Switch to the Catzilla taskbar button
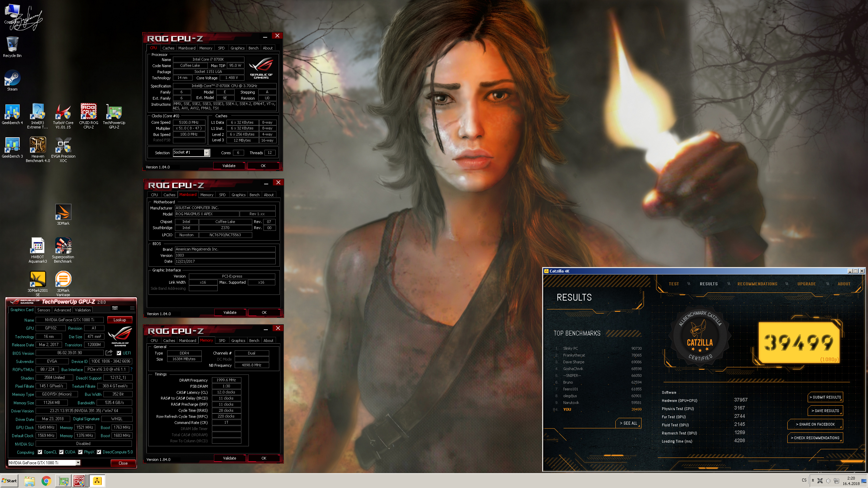Image resolution: width=868 pixels, height=488 pixels. point(97,481)
